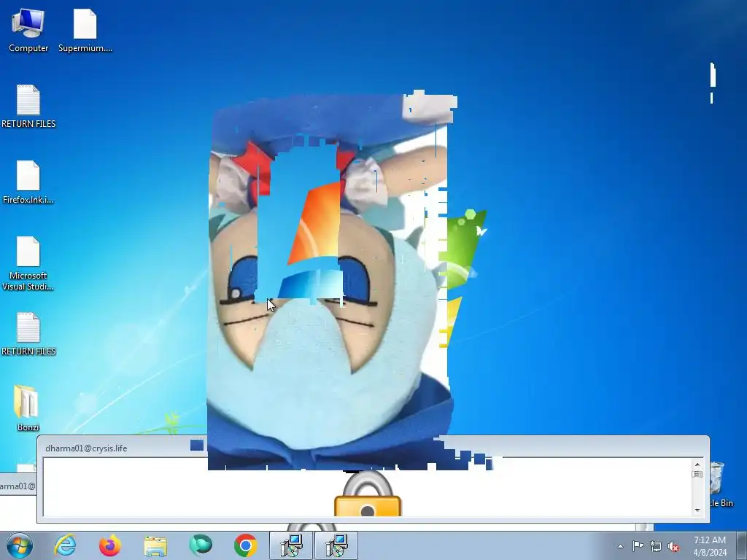Click the padlock image in dharma01 window
This screenshot has height=560, width=747.
tap(368, 494)
